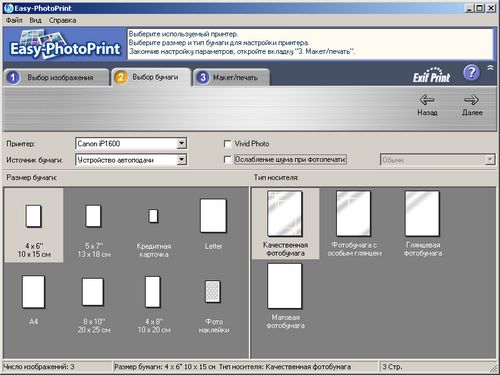Maximize the Easy-PhotoPrint window

point(479,8)
